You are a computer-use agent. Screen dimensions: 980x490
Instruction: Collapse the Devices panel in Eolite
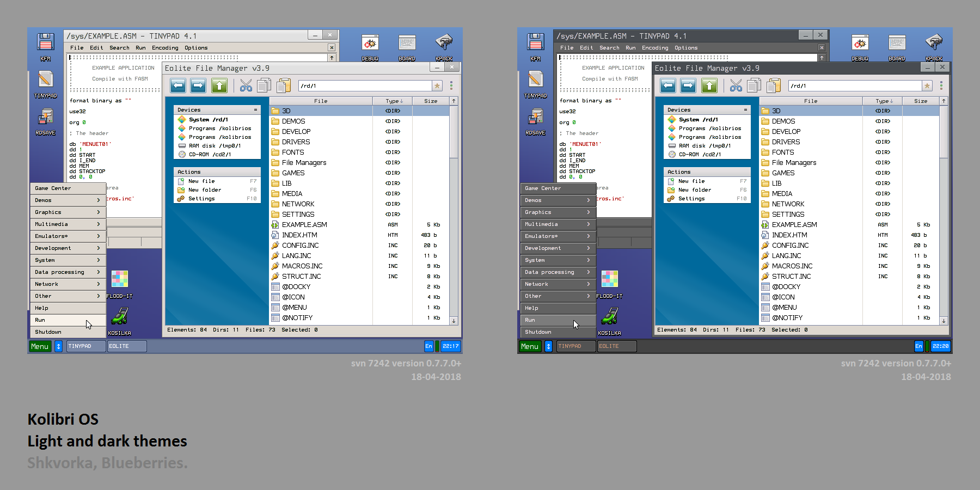tap(255, 109)
